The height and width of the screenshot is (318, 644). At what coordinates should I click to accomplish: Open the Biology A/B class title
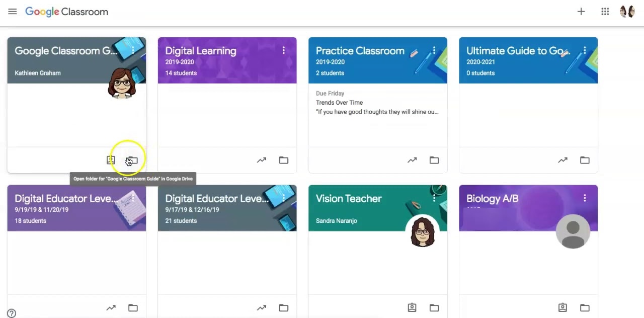click(x=492, y=199)
